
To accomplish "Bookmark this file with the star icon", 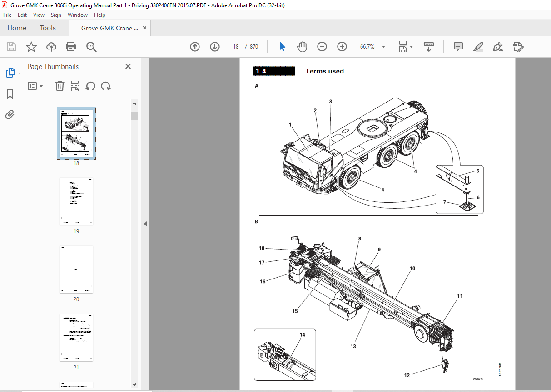I will tap(31, 47).
